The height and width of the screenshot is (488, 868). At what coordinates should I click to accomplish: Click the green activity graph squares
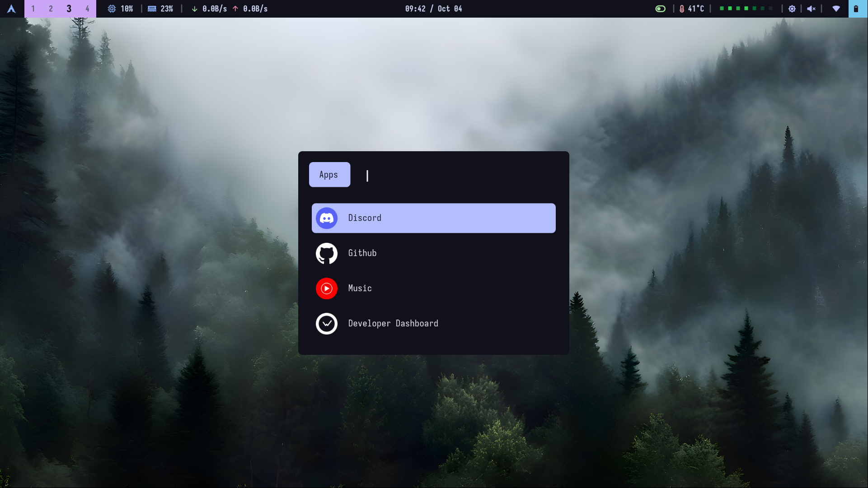(x=746, y=9)
